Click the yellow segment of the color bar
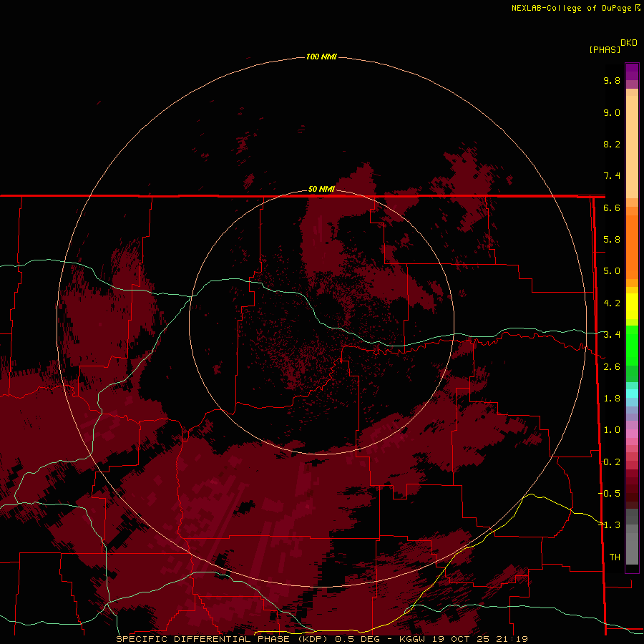This screenshot has height=644, width=644. [632, 306]
